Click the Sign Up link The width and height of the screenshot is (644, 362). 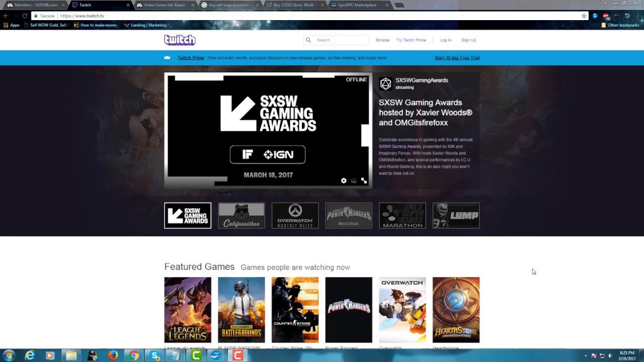click(x=468, y=40)
